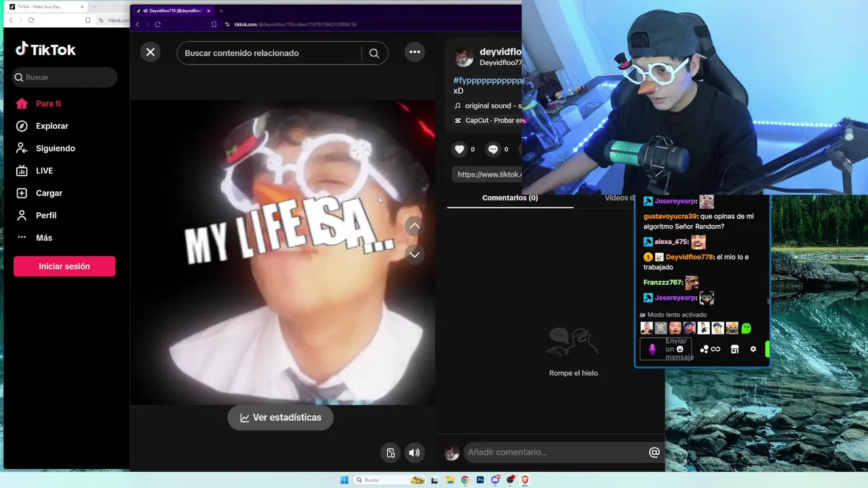Open the CapCut Probar link
The image size is (868, 488).
click(x=488, y=121)
